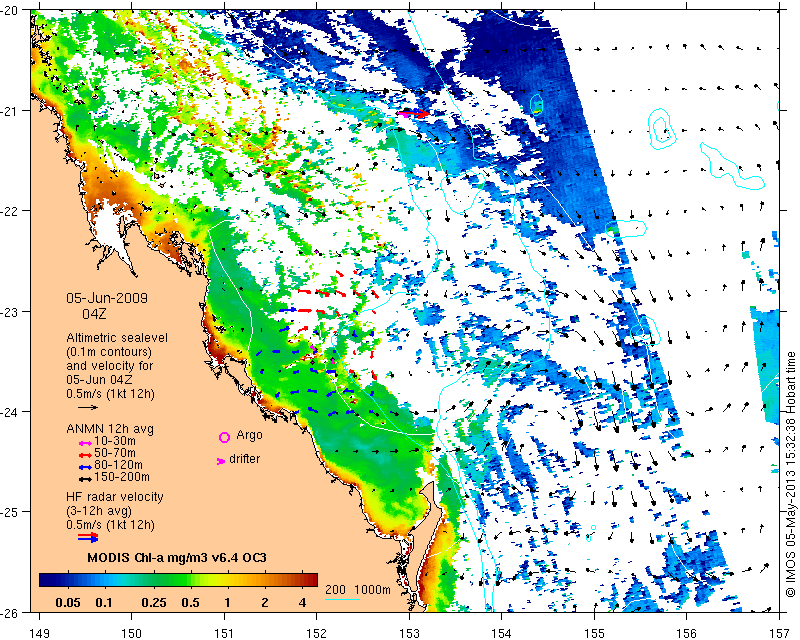Click the magenta drifter marker in legend
This screenshot has width=800, height=640.
(220, 461)
